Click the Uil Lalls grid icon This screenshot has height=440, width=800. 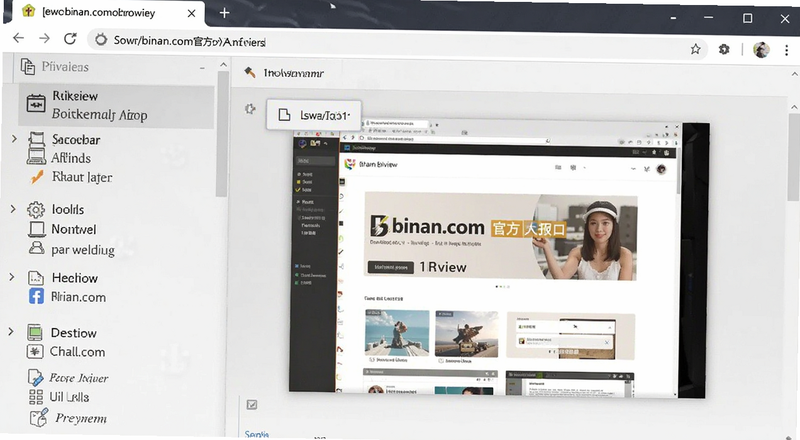pos(36,397)
